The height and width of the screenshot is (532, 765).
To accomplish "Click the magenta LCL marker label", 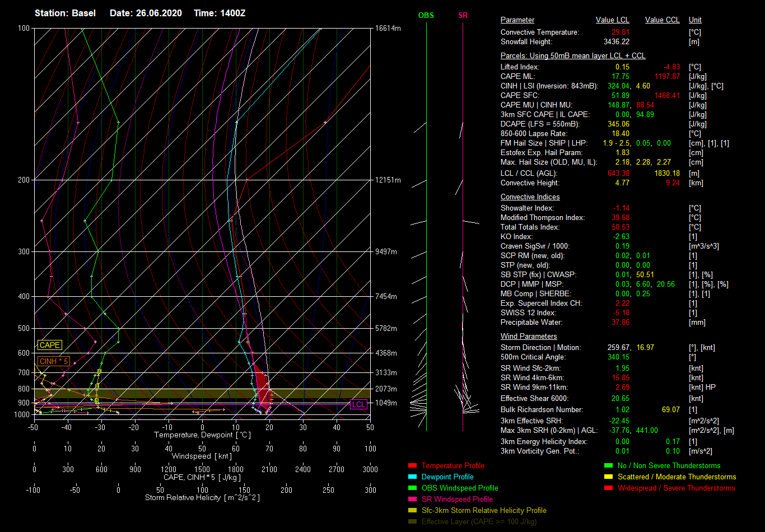I will pyautogui.click(x=358, y=404).
